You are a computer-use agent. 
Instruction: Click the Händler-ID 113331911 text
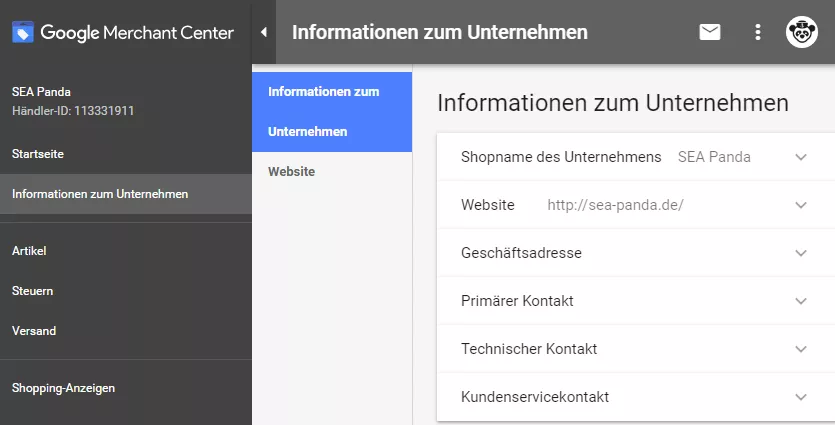(x=73, y=111)
